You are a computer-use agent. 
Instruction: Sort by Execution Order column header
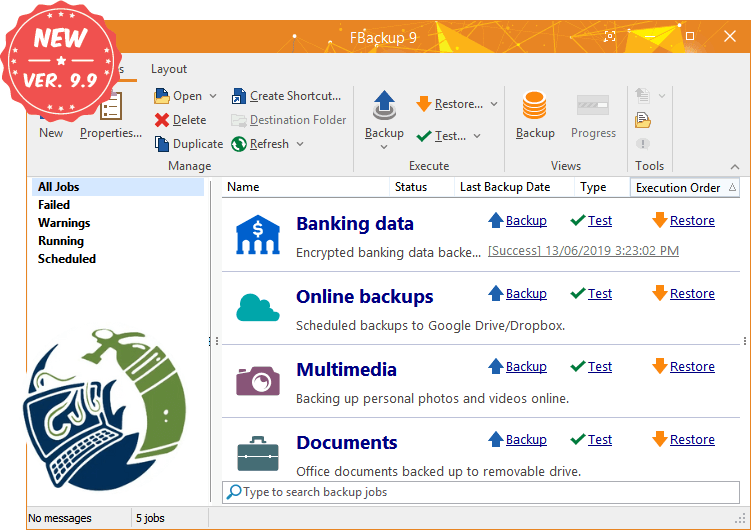685,188
